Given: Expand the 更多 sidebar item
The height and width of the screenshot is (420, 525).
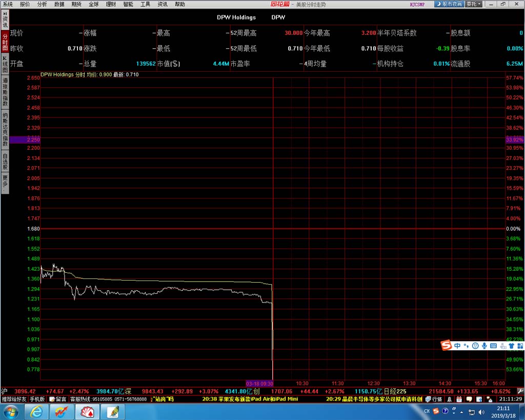Looking at the screenshot, I should pyautogui.click(x=5, y=183).
